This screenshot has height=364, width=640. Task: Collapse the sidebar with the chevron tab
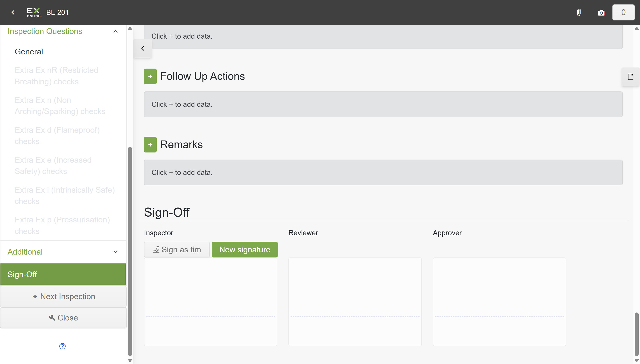[x=143, y=48]
